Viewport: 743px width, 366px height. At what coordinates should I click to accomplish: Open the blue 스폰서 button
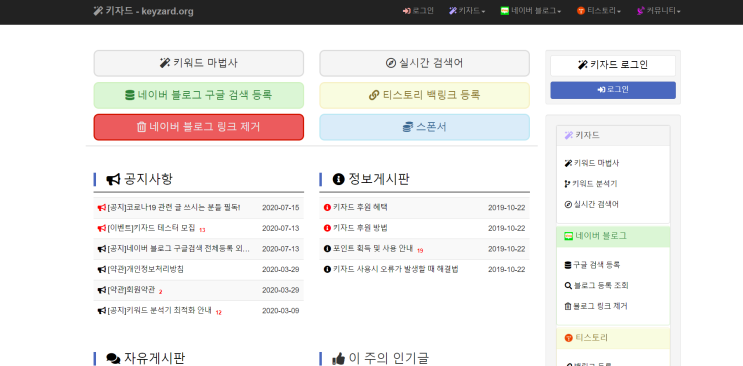point(425,127)
